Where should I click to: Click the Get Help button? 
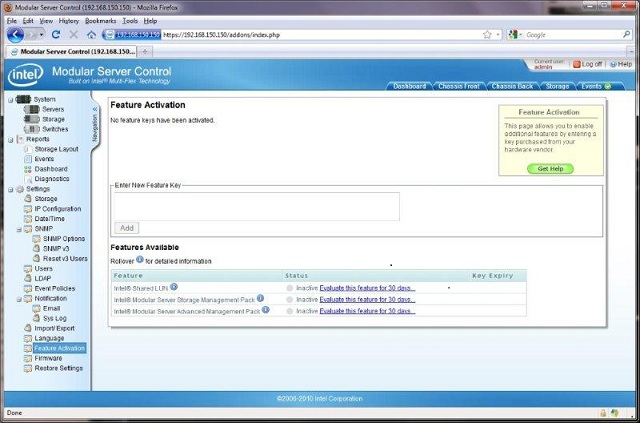tap(550, 169)
